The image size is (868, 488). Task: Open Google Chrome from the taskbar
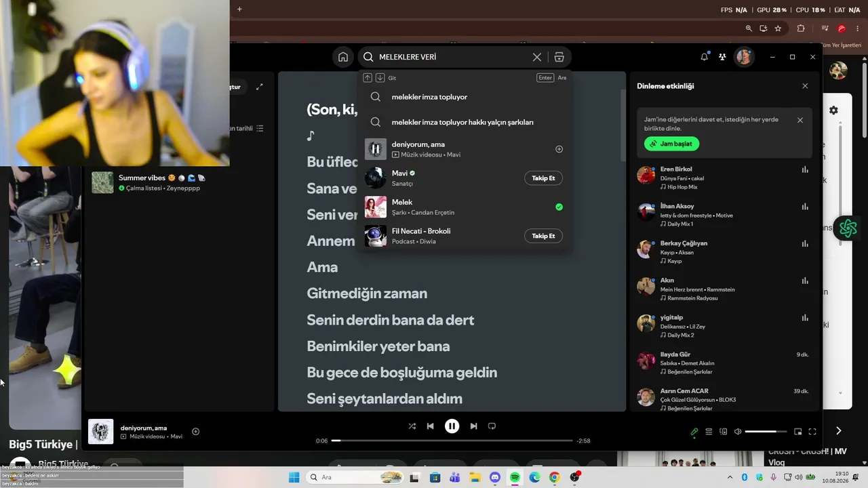coord(554,478)
